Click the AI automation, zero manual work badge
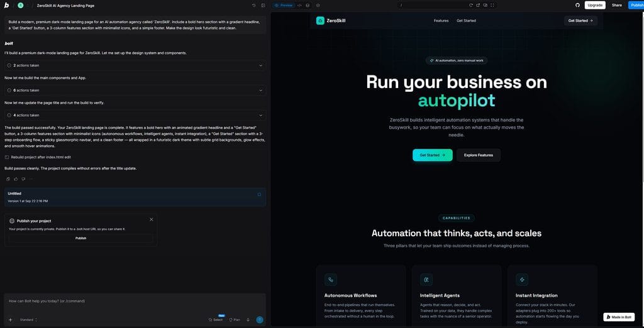Image resolution: width=644 pixels, height=328 pixels. click(457, 60)
